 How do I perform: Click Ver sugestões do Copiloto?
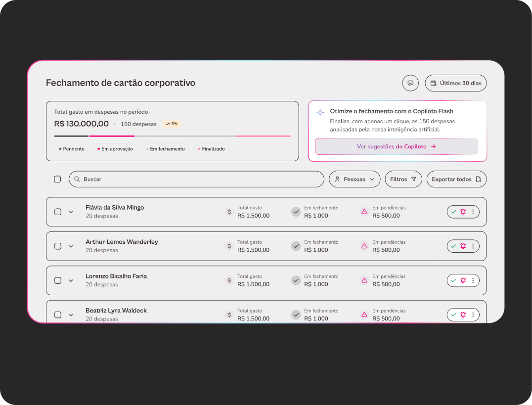click(396, 146)
